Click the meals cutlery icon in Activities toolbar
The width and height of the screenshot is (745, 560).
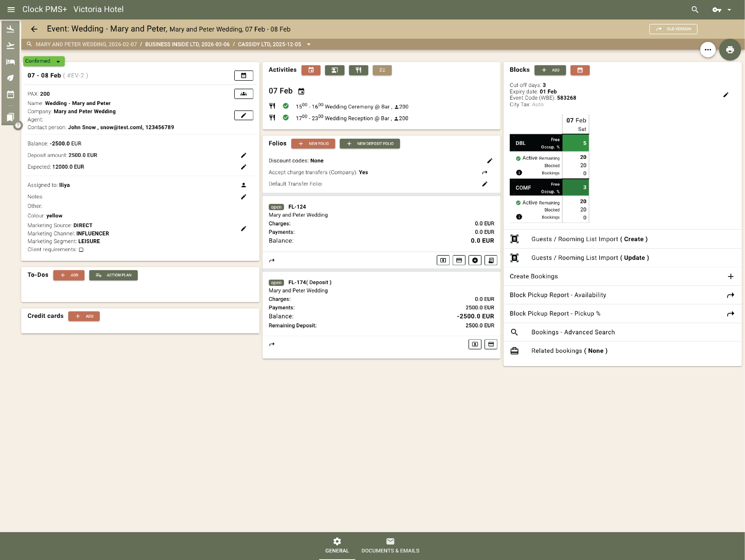click(358, 70)
